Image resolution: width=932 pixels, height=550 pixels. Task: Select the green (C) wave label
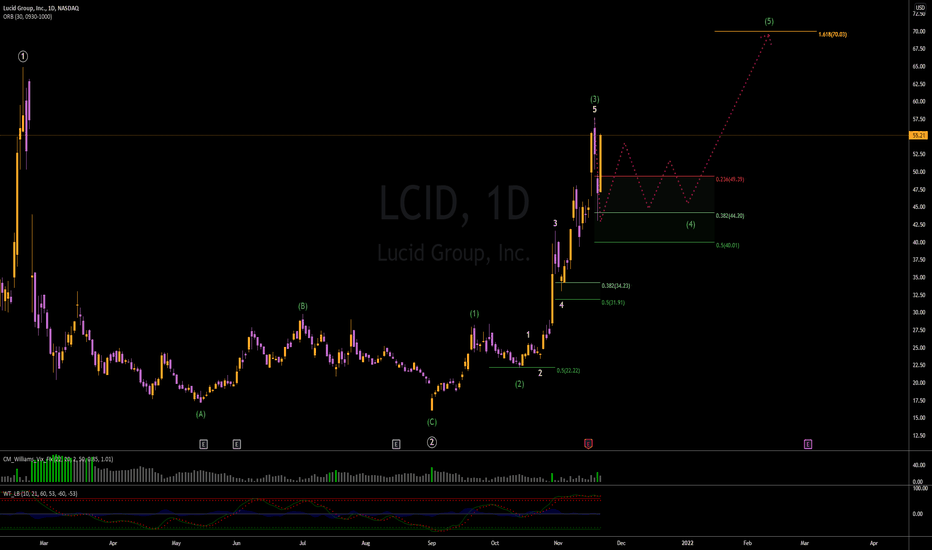pos(432,422)
